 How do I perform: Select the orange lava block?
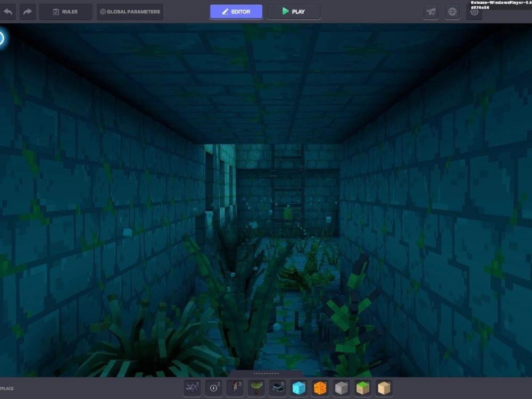tap(320, 388)
